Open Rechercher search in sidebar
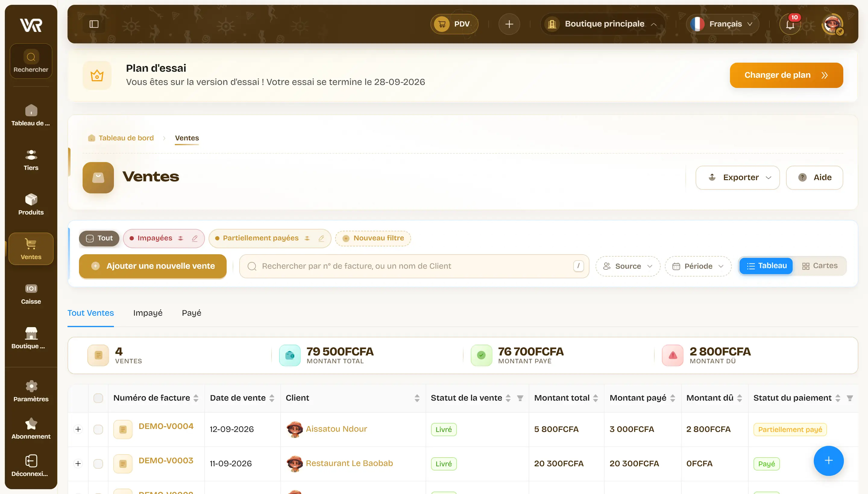Screen dimensions: 868x494 [31, 61]
